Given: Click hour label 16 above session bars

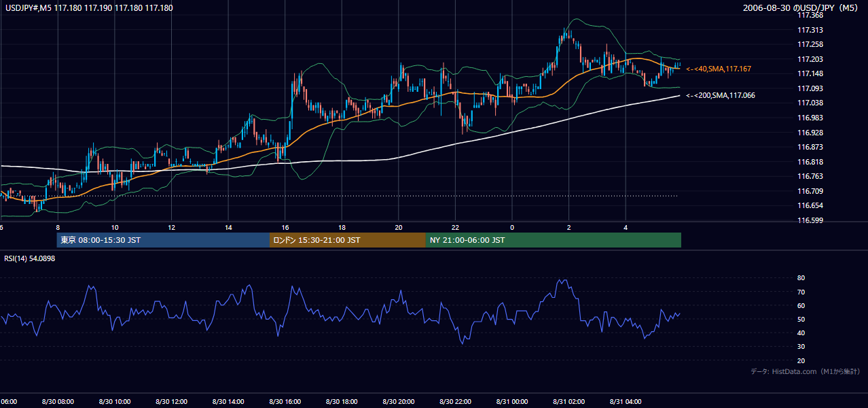Looking at the screenshot, I should 285,228.
